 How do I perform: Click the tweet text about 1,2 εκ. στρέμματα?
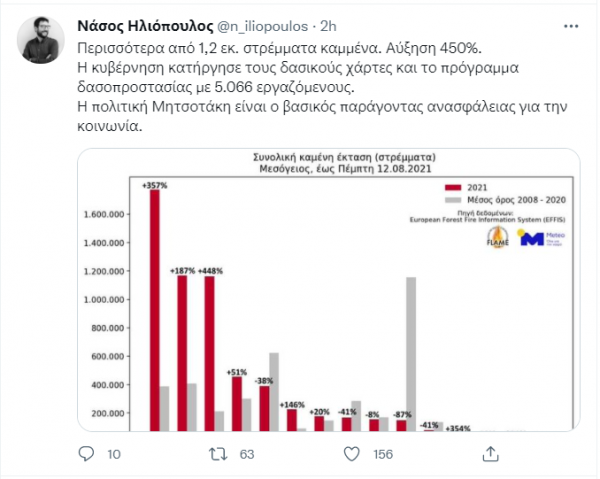point(279,49)
